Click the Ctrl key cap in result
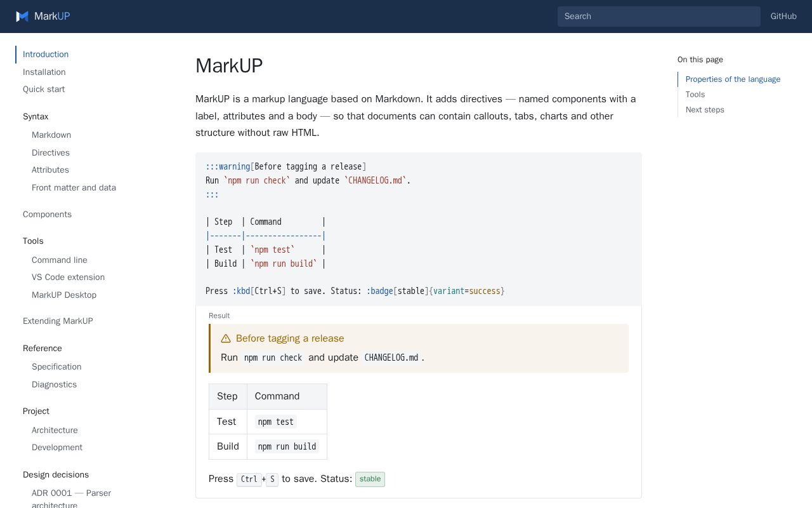The image size is (812, 508). point(249,479)
